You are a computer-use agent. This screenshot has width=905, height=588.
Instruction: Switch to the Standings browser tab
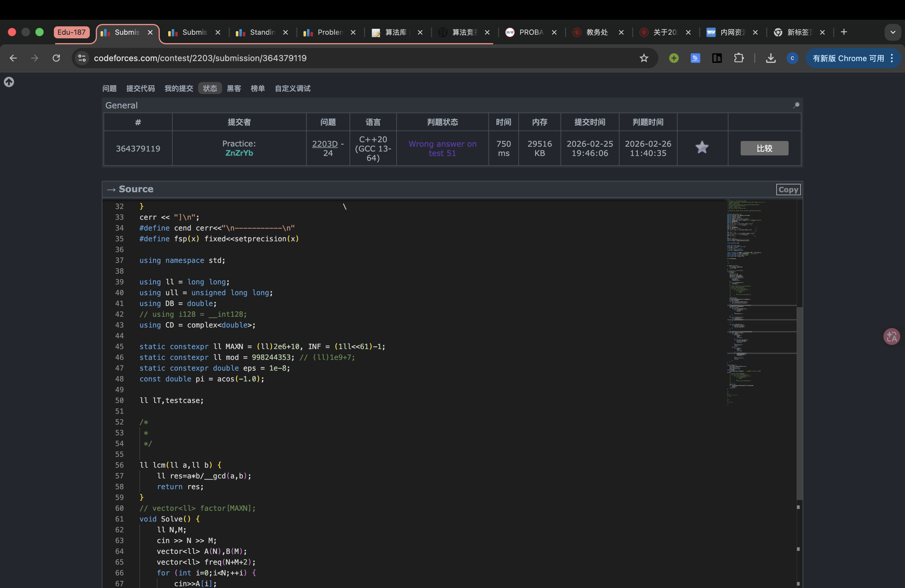pos(262,32)
